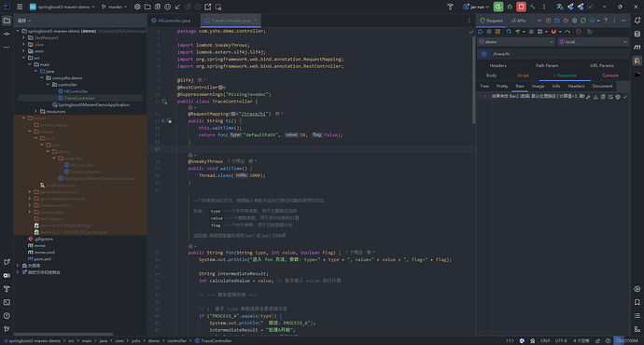Open the Commit tool window icon
Screen dimensions: 644x345
click(x=7, y=34)
